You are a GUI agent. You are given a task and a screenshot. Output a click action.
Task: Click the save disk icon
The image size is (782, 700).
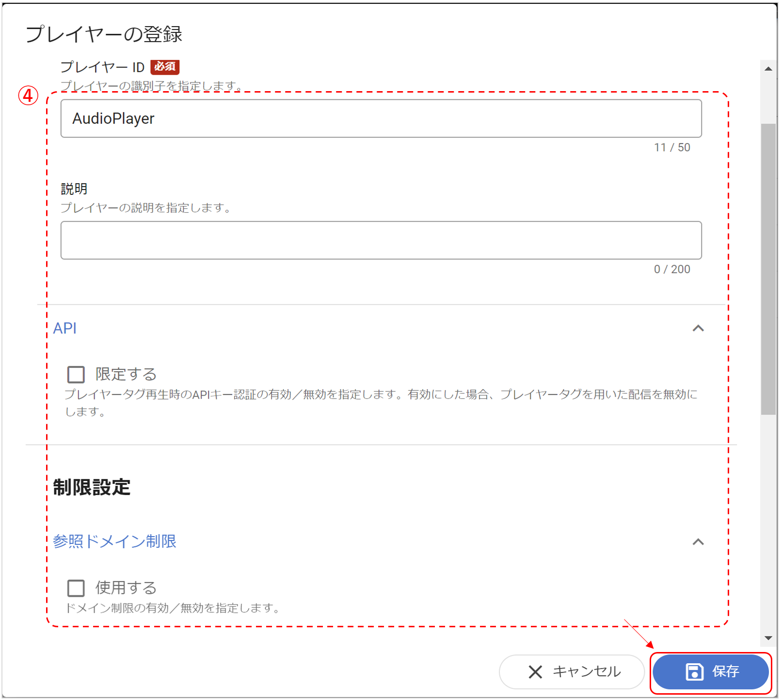point(695,672)
